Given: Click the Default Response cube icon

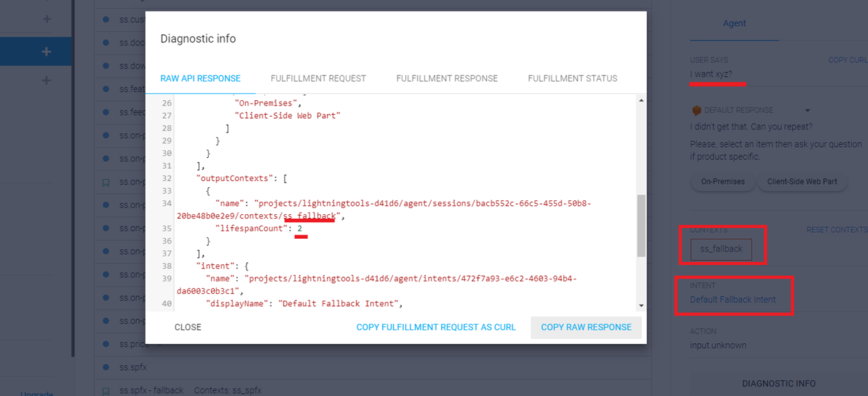Looking at the screenshot, I should pos(696,110).
